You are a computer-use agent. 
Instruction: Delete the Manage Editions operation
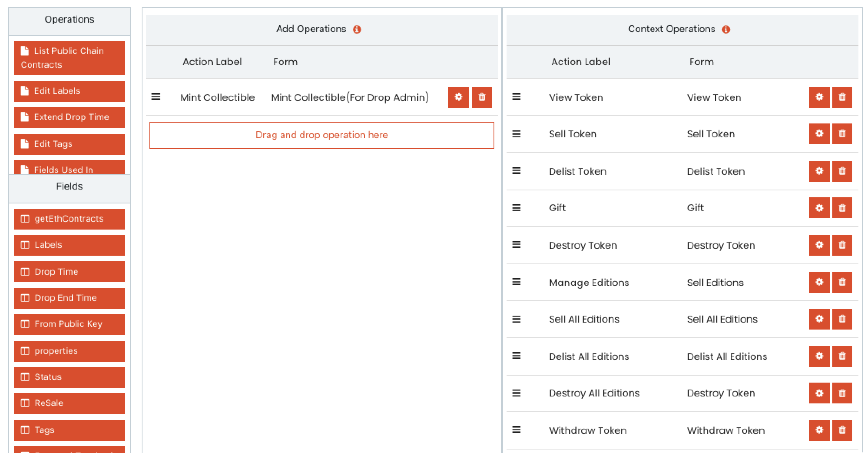(842, 282)
